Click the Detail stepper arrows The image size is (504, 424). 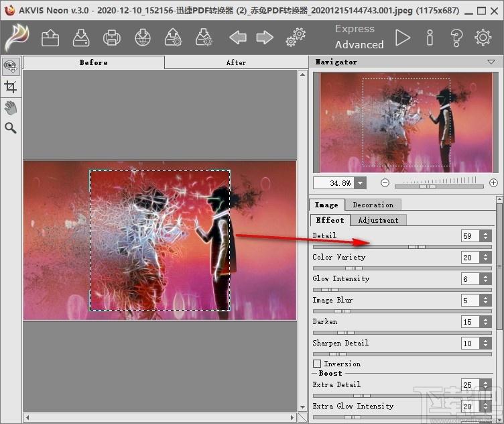click(x=485, y=235)
